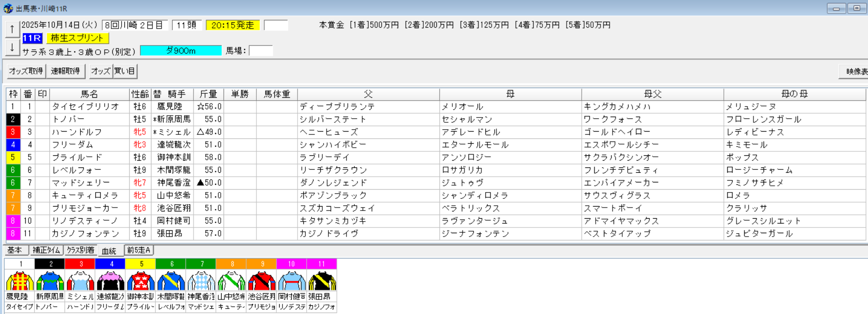Switch to the 基本 tab

15,250
